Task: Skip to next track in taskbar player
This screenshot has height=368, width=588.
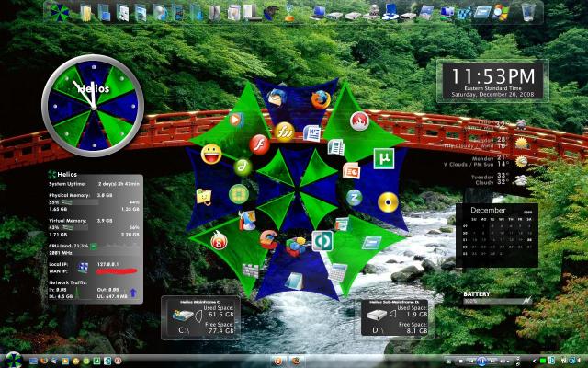Action: click(x=492, y=362)
